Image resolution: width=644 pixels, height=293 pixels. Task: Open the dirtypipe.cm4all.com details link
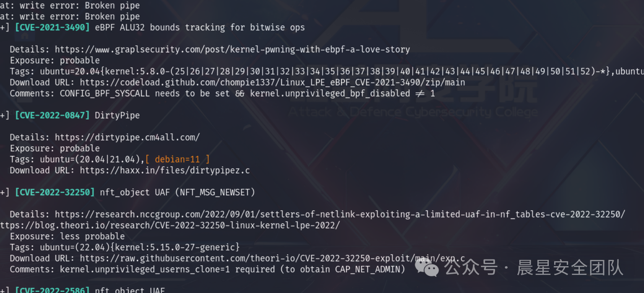pos(127,137)
